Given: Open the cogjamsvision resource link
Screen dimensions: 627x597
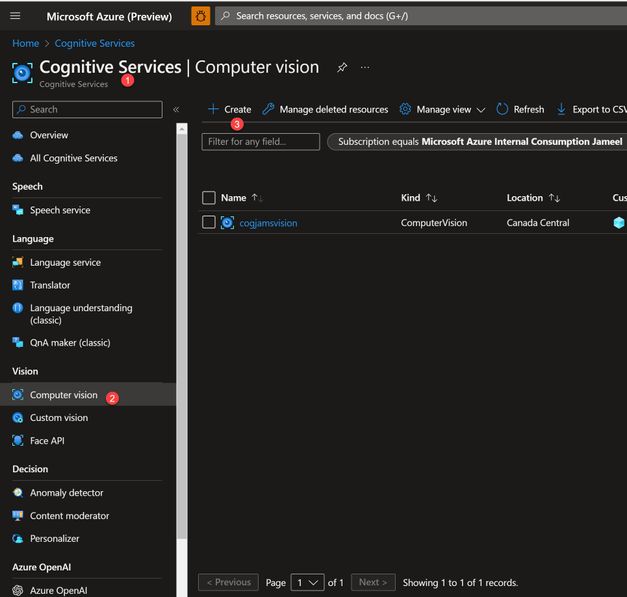Looking at the screenshot, I should click(268, 223).
